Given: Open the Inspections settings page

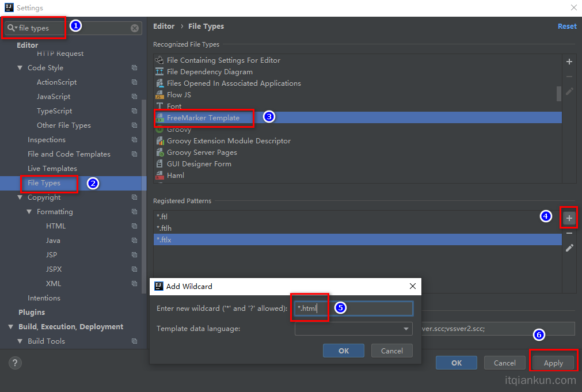Looking at the screenshot, I should (x=47, y=140).
